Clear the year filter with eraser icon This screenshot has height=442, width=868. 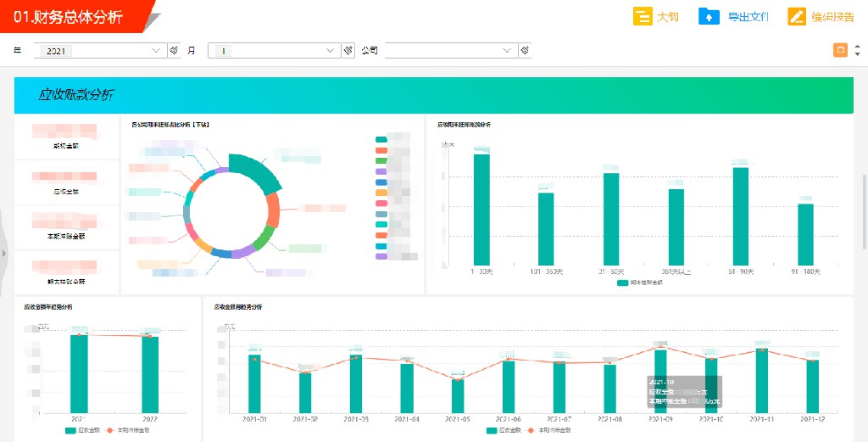[x=174, y=50]
